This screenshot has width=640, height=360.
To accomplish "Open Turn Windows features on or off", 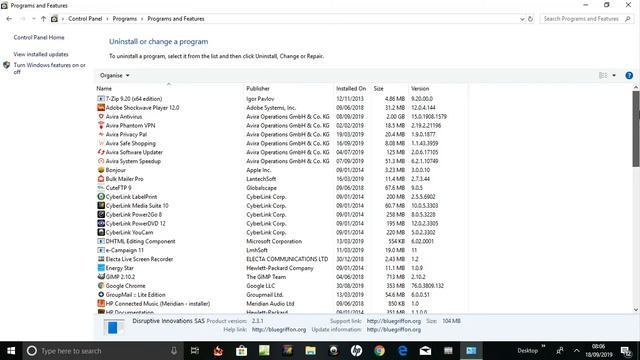I will click(49, 68).
